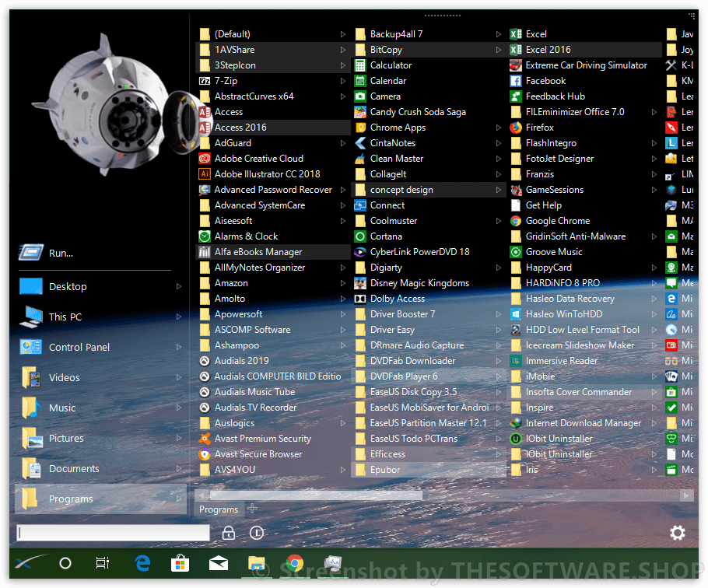The image size is (708, 588).
Task: Expand the FILEminimizer Office 7.0 arrow
Action: click(x=654, y=112)
